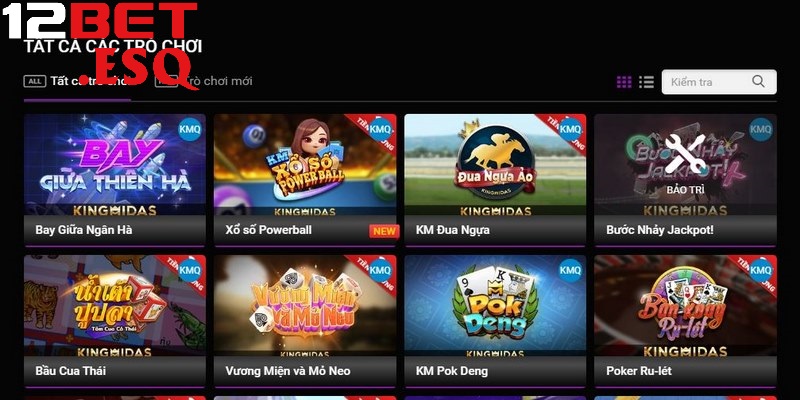Click the KM Pok Deng title link

pos(452,371)
